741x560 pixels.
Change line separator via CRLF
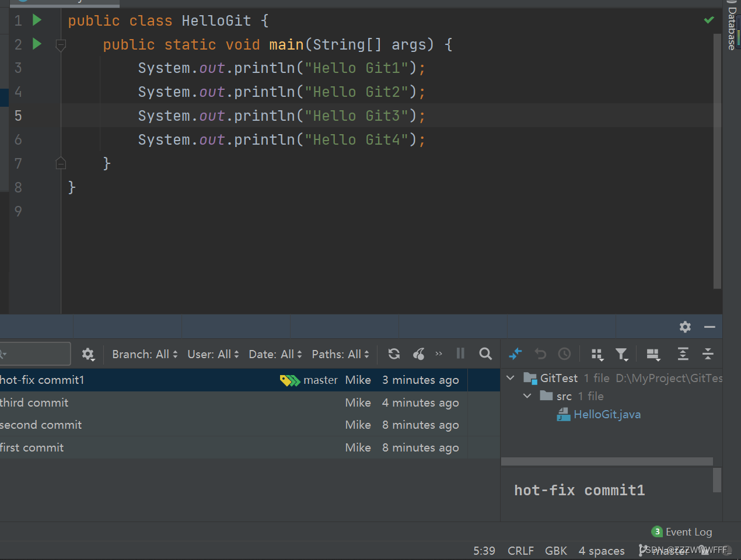click(x=520, y=551)
